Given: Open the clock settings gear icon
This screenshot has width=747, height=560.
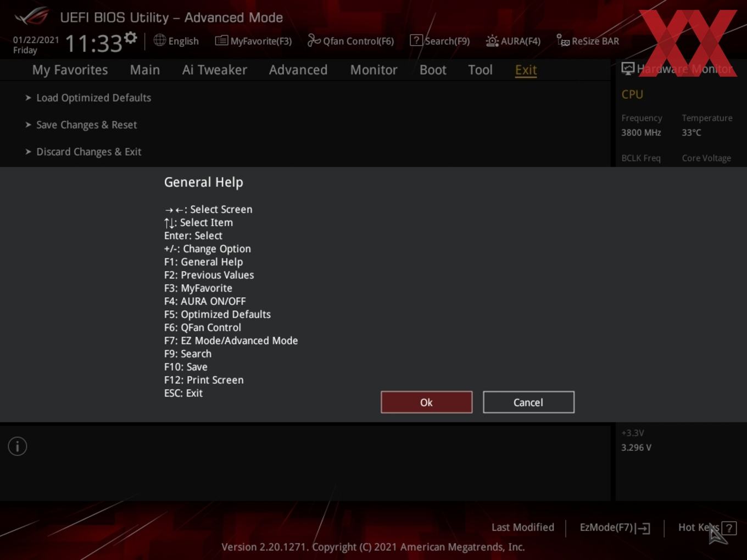Looking at the screenshot, I should pos(130,38).
